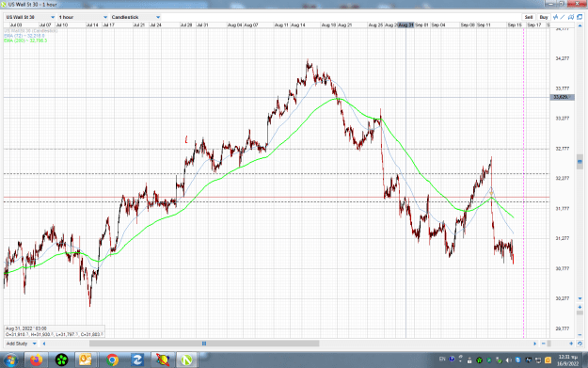Open the green N trading app on taskbar

pyautogui.click(x=186, y=360)
